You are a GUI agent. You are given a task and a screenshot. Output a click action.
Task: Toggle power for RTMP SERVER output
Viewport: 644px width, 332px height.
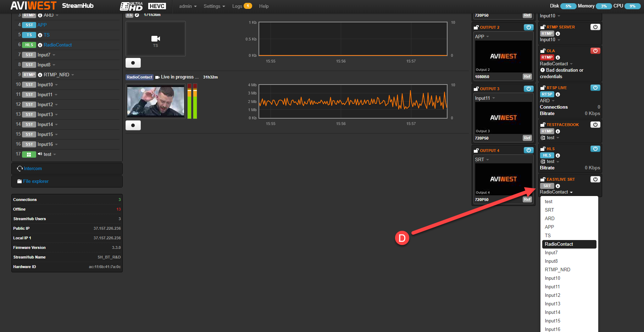(595, 27)
